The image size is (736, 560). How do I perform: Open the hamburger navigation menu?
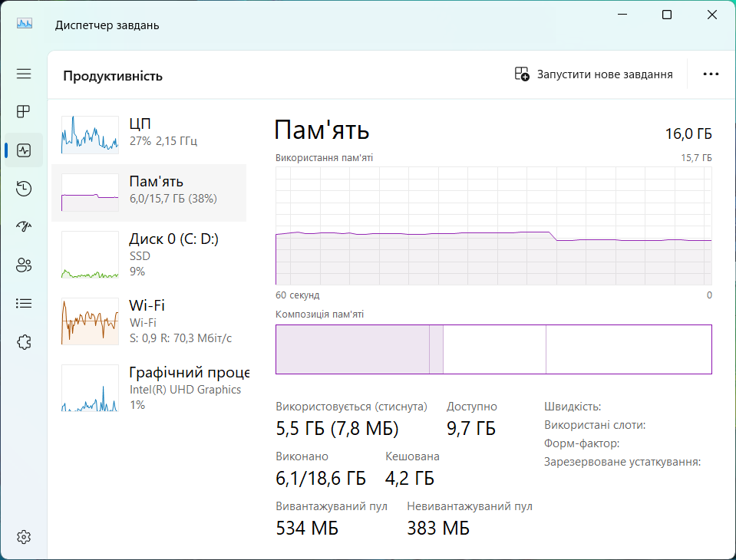[x=24, y=74]
